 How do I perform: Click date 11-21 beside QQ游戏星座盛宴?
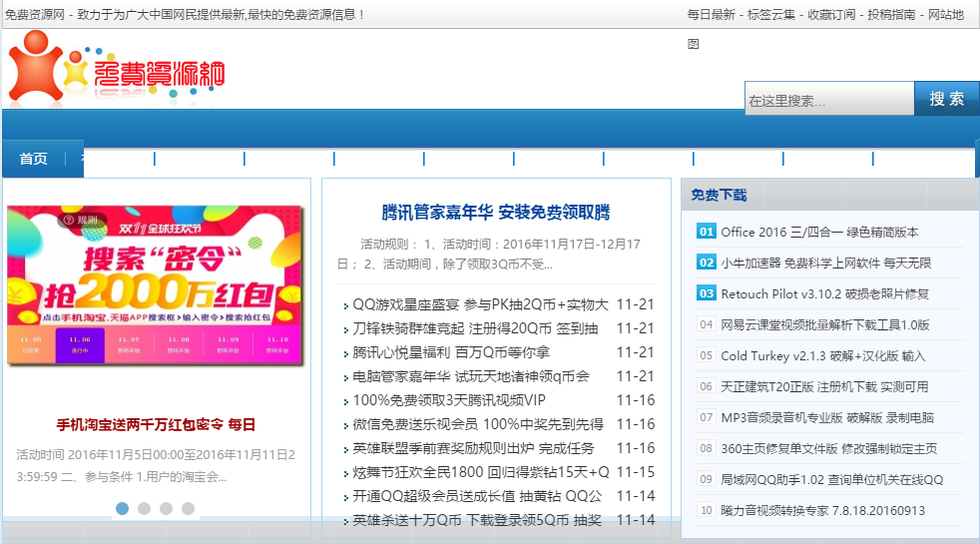click(636, 304)
